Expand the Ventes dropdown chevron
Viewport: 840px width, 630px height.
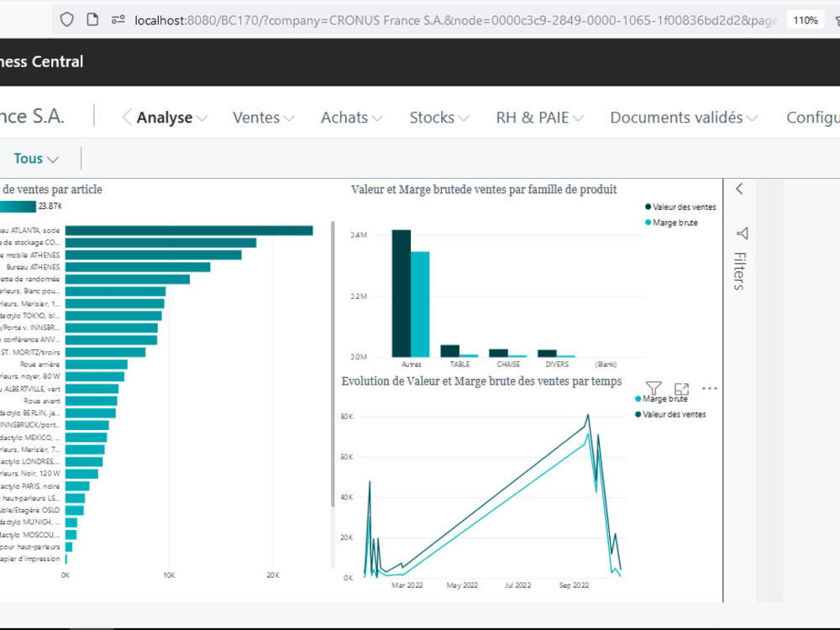pos(289,118)
